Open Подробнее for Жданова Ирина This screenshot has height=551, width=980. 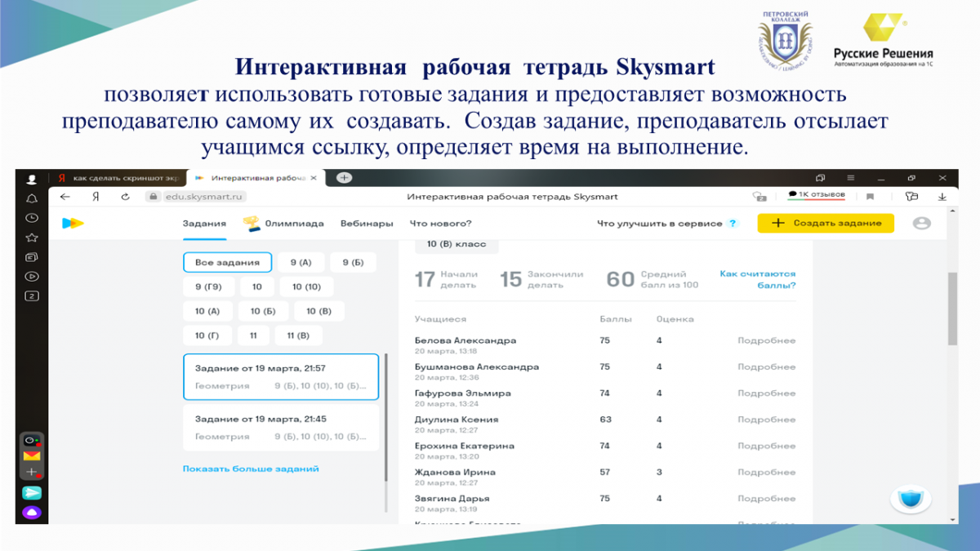click(766, 473)
